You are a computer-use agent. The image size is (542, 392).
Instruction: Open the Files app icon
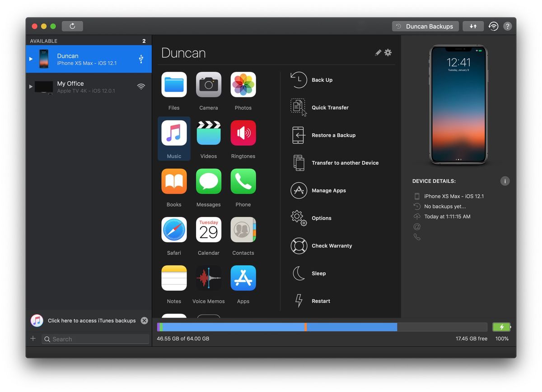[174, 85]
